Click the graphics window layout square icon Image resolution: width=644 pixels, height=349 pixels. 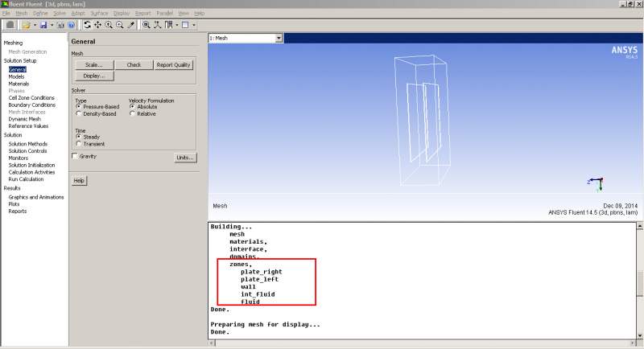(x=185, y=25)
